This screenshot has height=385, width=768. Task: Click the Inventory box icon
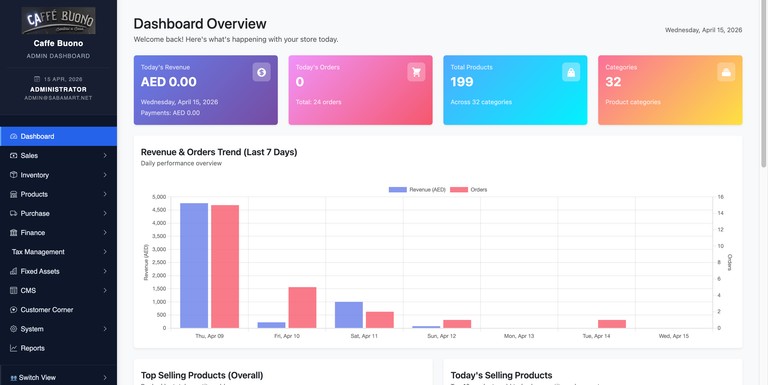click(13, 175)
